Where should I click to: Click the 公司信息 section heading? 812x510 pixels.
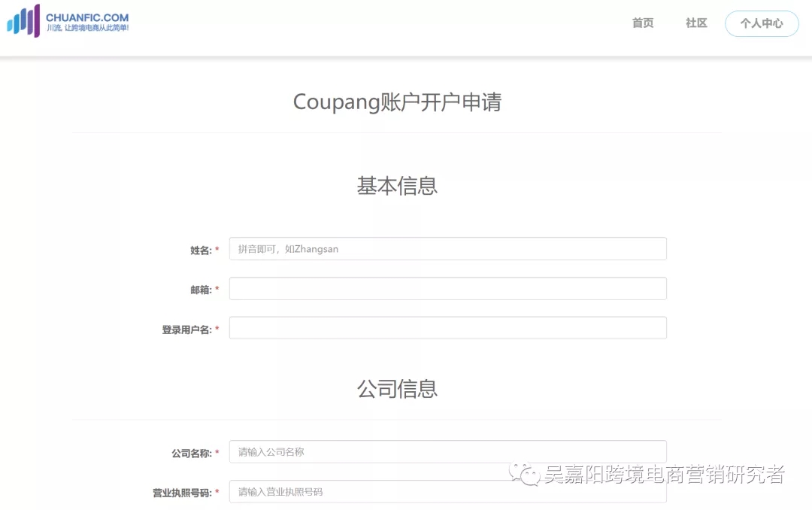tap(397, 389)
